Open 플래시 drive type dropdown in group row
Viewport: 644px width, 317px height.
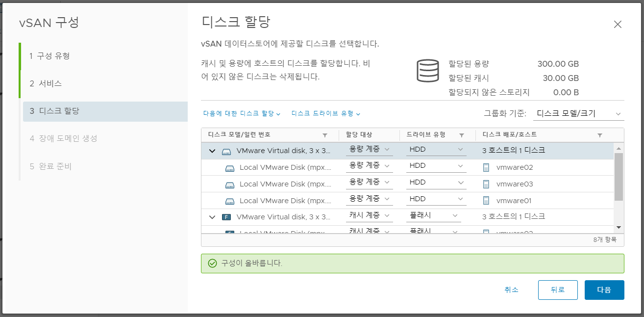(x=433, y=215)
